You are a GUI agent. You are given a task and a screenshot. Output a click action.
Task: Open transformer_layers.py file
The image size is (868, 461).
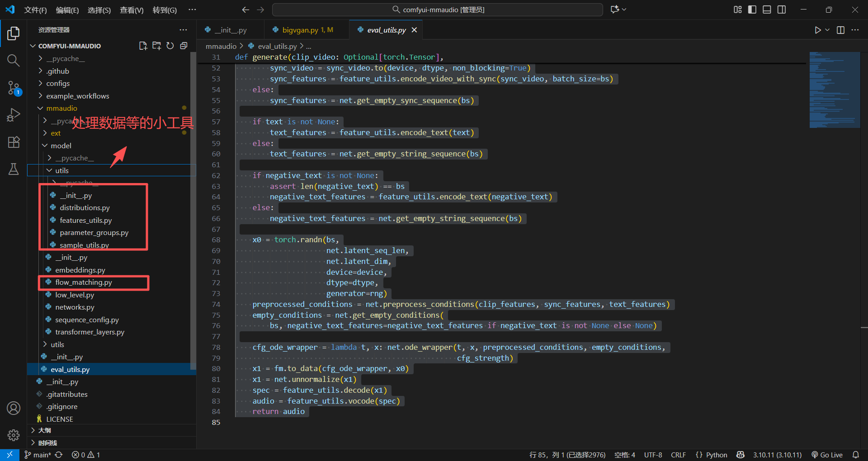point(90,332)
